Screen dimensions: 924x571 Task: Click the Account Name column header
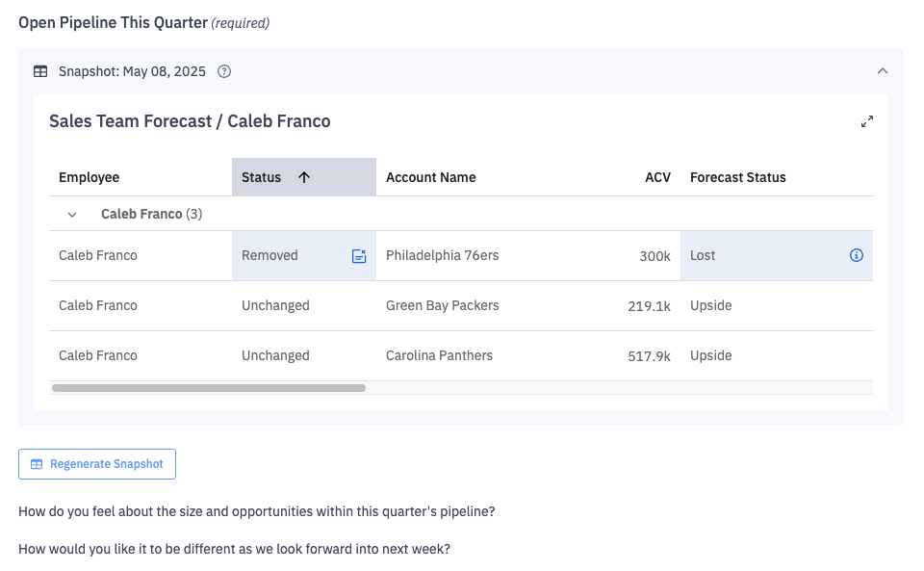click(x=431, y=177)
